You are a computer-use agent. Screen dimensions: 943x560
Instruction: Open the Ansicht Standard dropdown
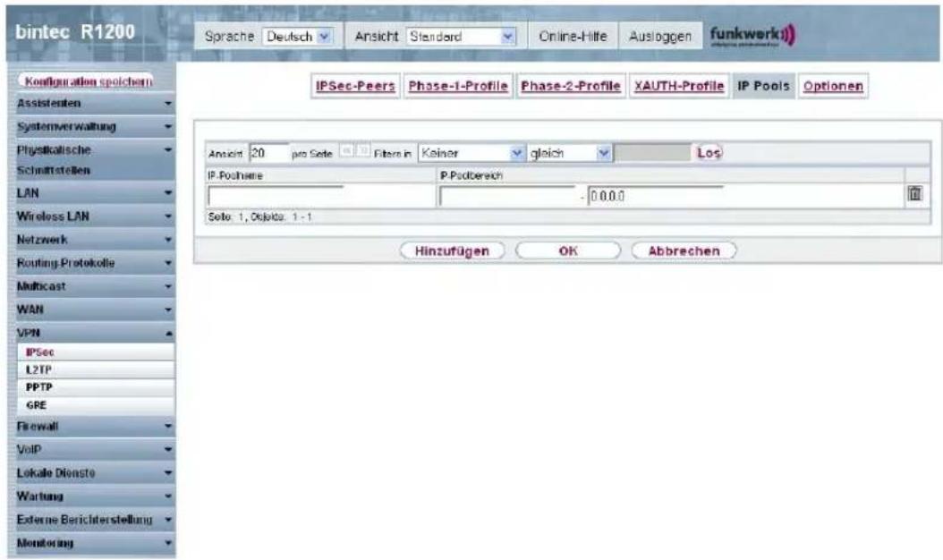(x=462, y=37)
